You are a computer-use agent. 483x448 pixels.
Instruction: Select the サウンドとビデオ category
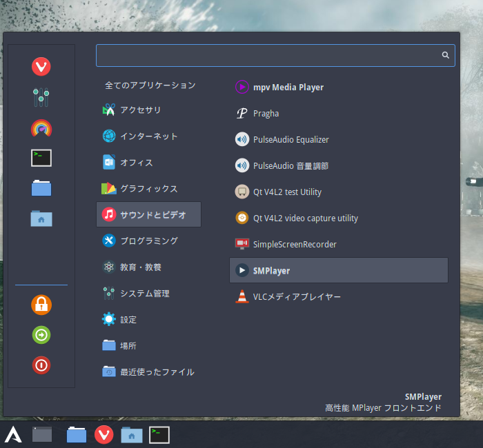pyautogui.click(x=148, y=214)
